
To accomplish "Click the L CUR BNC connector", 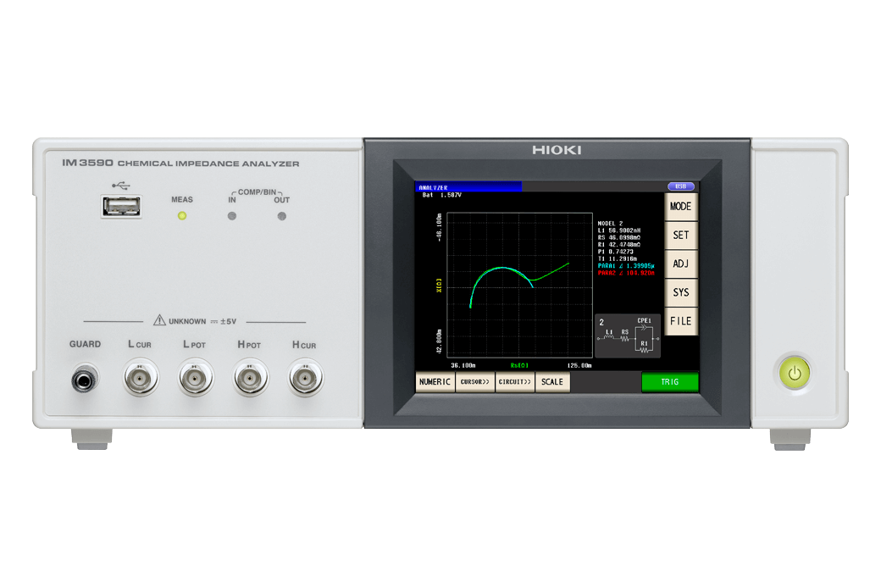I will [x=140, y=379].
